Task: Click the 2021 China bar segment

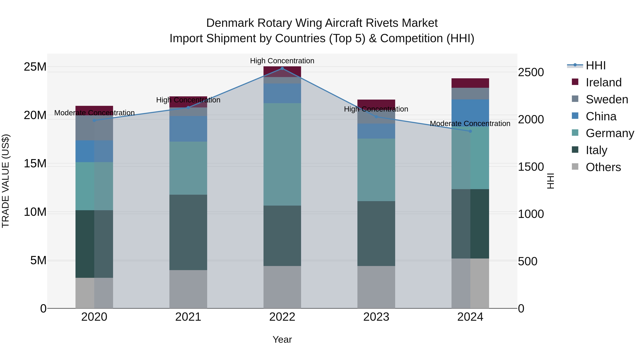Action: click(x=188, y=129)
